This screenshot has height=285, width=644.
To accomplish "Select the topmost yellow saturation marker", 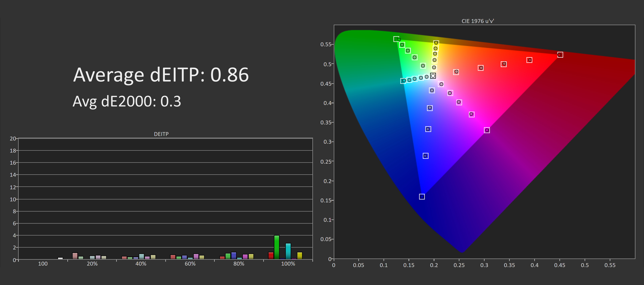I will (436, 43).
